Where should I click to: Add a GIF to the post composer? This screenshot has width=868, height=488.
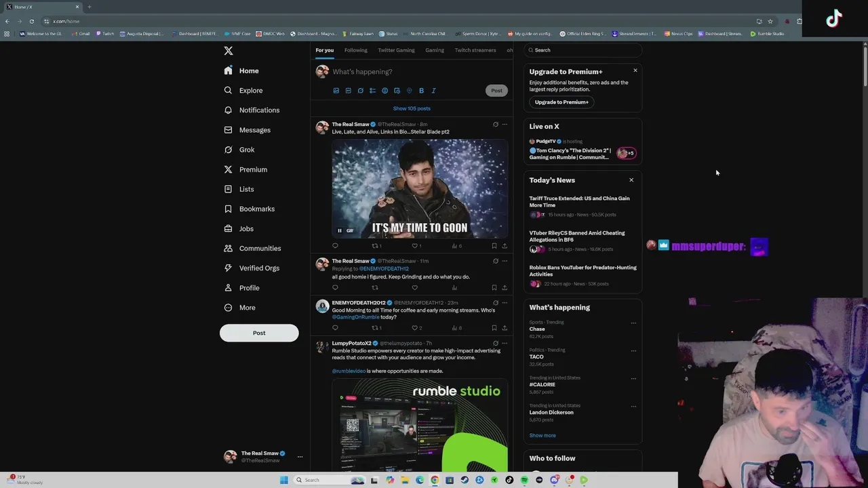(348, 91)
